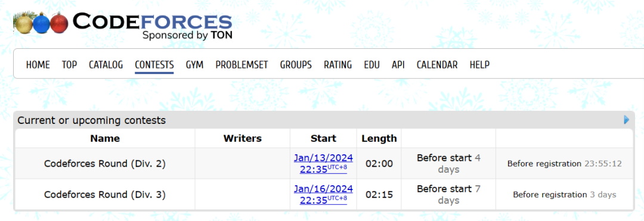Screen dimensions: 644x221
Task: Click the Codeforces Round (Div. 2) row
Action: tap(324, 164)
